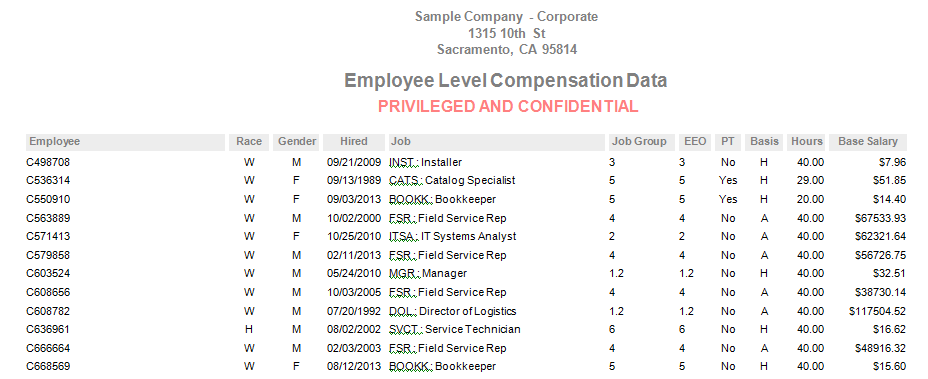Click base salary $14.40

[x=890, y=200]
